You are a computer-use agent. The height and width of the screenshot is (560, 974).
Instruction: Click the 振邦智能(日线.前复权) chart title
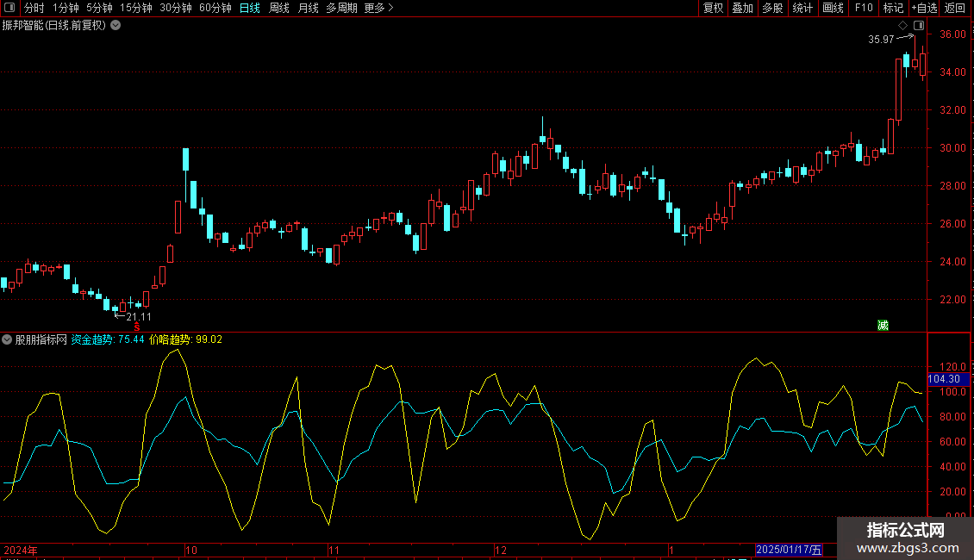pos(54,25)
